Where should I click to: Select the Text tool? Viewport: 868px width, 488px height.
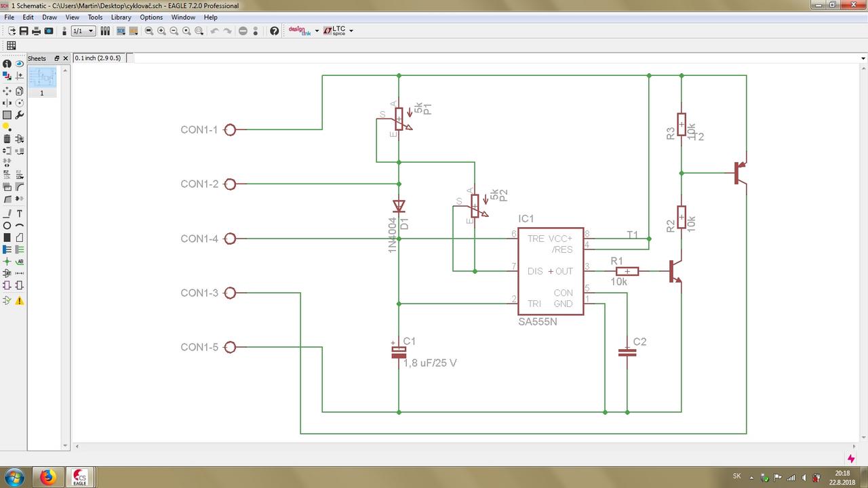[20, 213]
